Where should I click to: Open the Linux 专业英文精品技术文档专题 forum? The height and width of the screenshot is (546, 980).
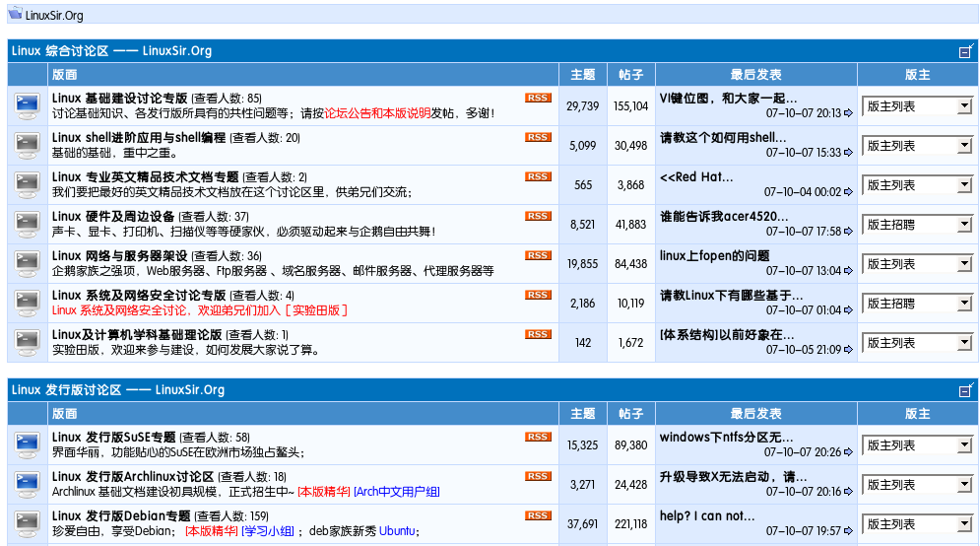tap(145, 177)
